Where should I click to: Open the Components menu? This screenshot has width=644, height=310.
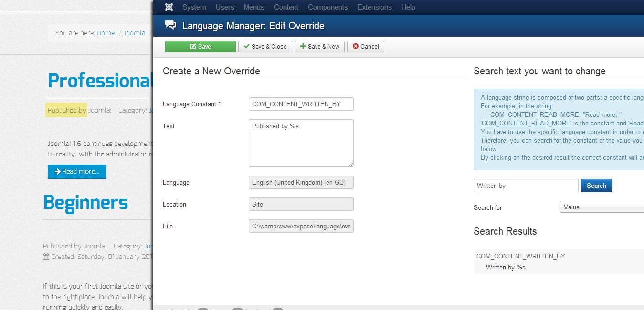point(328,7)
